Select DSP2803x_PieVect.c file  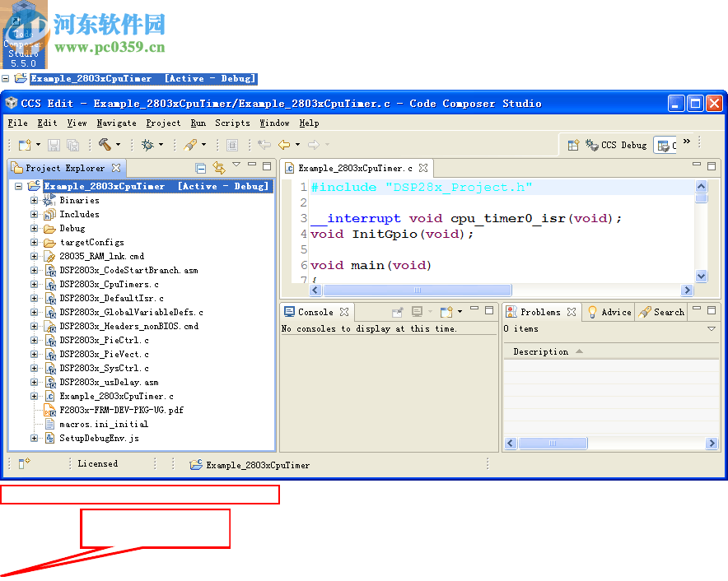pyautogui.click(x=104, y=354)
